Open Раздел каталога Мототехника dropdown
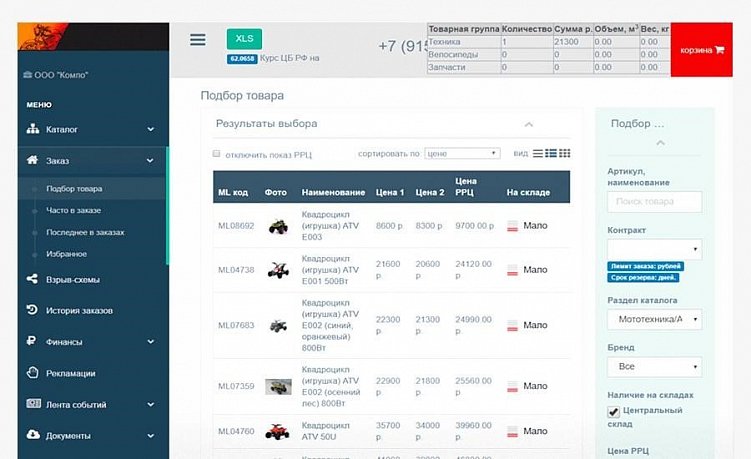 (654, 319)
